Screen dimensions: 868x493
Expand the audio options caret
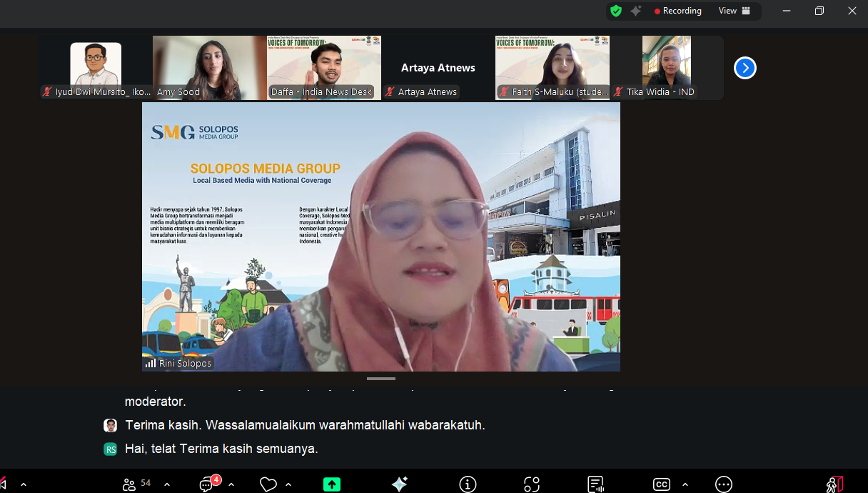point(24,484)
